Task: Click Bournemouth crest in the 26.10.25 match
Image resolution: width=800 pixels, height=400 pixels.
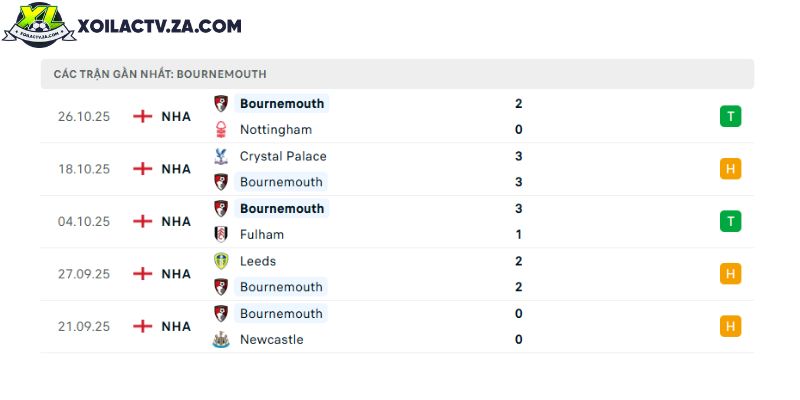Action: [221, 104]
